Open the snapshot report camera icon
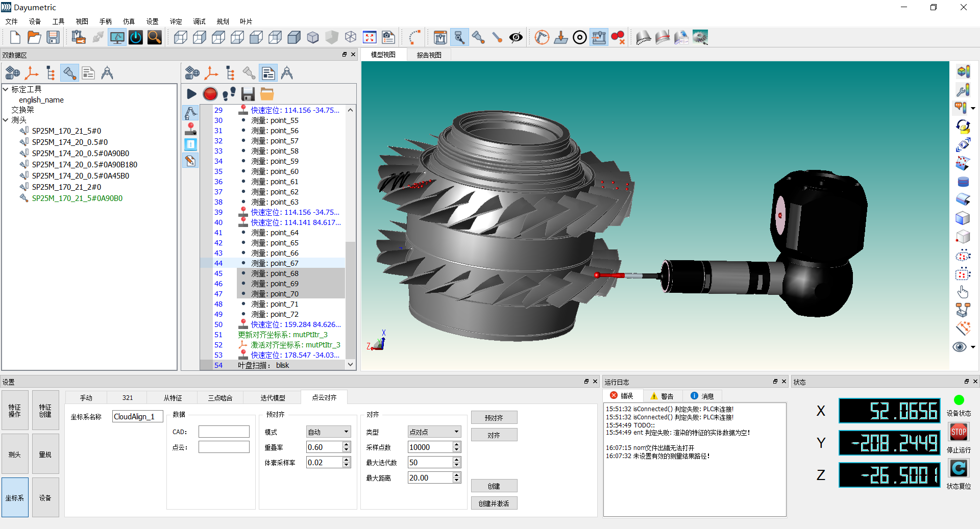This screenshot has height=529, width=980. (388, 37)
